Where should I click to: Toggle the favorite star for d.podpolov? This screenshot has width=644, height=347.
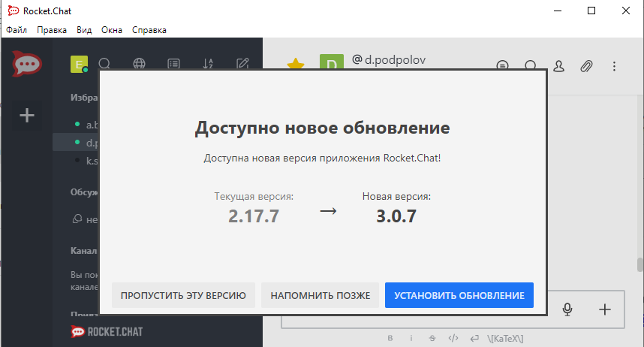(x=295, y=64)
